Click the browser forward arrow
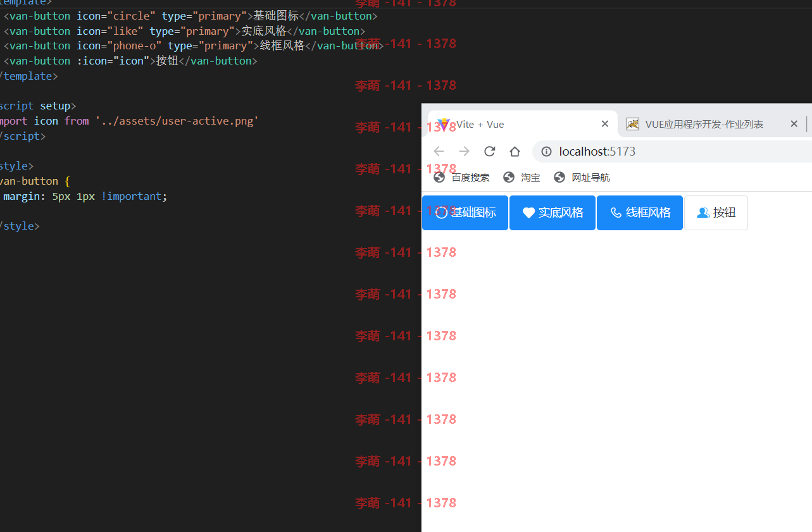Viewport: 812px width, 532px height. coord(464,151)
